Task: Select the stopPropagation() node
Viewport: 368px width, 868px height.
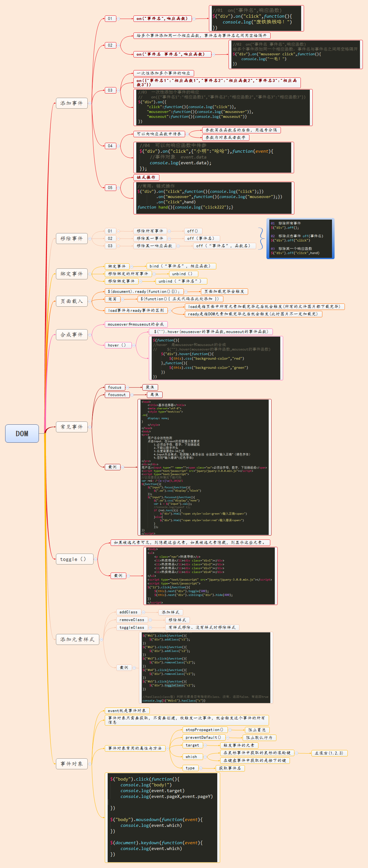Action: click(204, 730)
